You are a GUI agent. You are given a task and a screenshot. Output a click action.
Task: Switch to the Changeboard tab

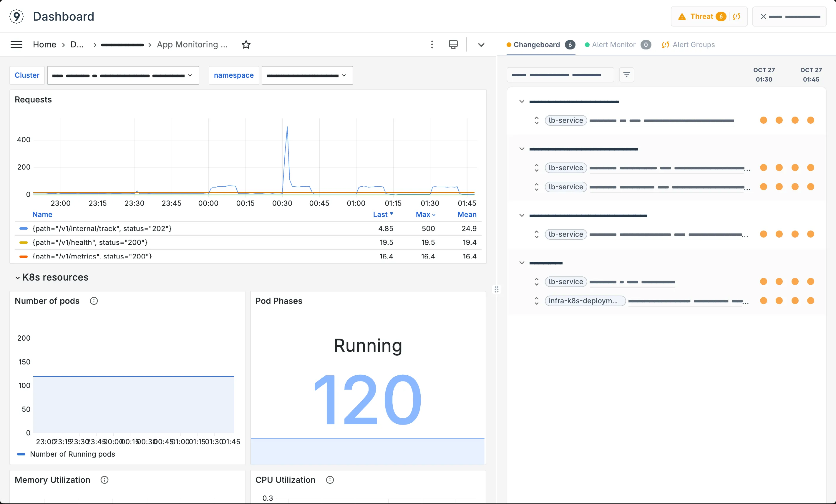[541, 45]
